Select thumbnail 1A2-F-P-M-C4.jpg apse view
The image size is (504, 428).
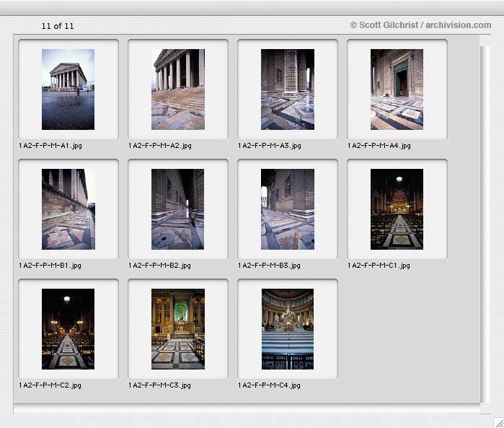tap(288, 329)
